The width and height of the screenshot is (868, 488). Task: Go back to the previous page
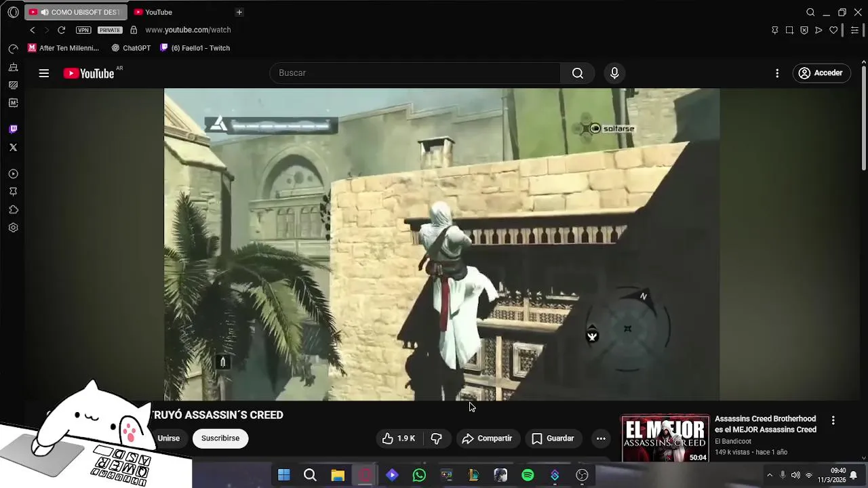(x=32, y=30)
